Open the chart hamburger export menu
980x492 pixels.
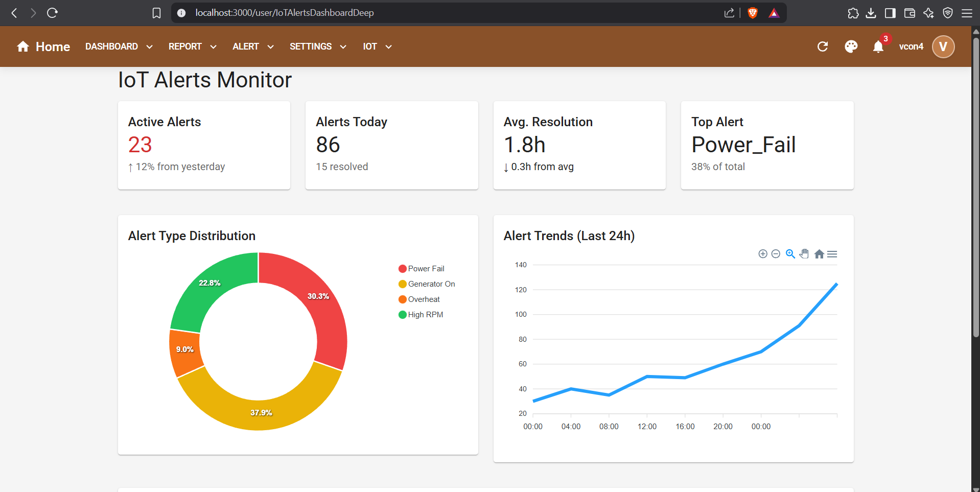(832, 254)
